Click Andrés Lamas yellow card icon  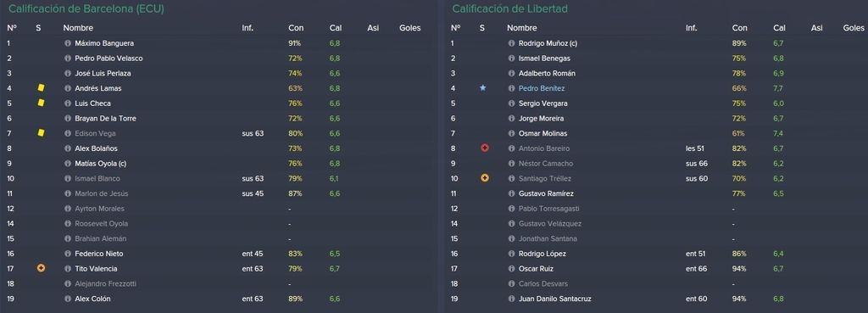tap(41, 88)
